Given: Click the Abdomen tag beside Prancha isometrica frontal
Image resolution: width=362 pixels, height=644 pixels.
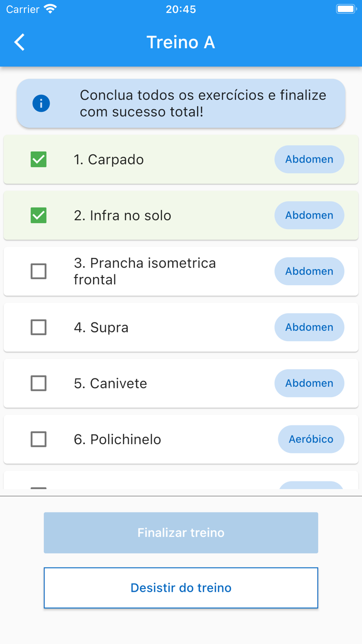Looking at the screenshot, I should pyautogui.click(x=309, y=271).
